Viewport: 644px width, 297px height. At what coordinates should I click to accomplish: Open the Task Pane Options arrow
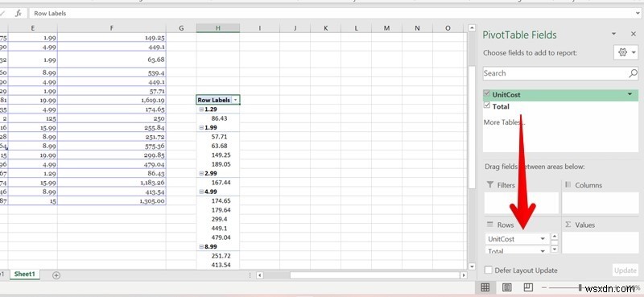tap(613, 34)
